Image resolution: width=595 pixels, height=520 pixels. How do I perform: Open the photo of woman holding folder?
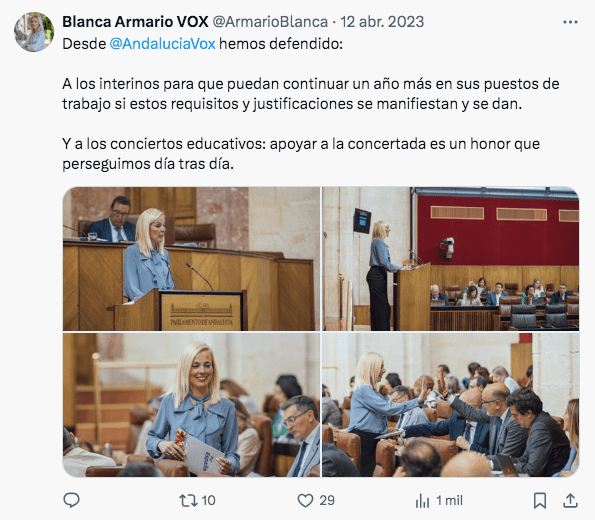click(192, 405)
